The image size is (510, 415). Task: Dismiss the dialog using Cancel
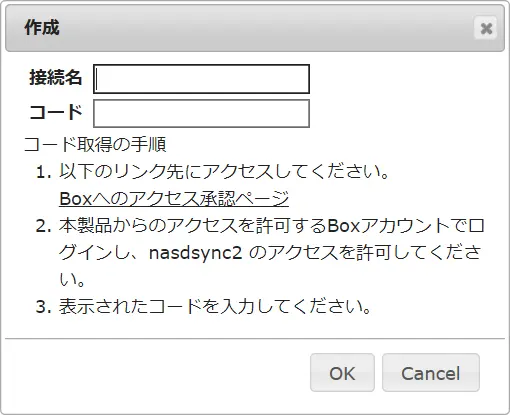click(431, 373)
